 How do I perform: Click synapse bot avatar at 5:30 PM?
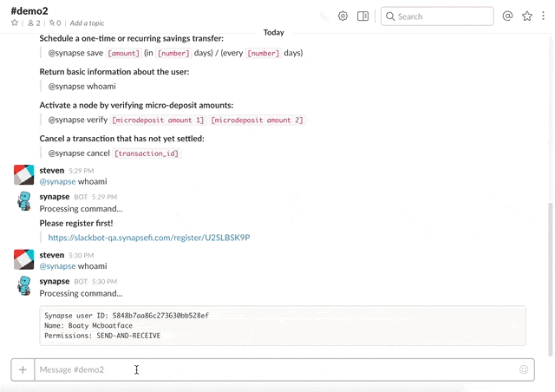click(23, 287)
